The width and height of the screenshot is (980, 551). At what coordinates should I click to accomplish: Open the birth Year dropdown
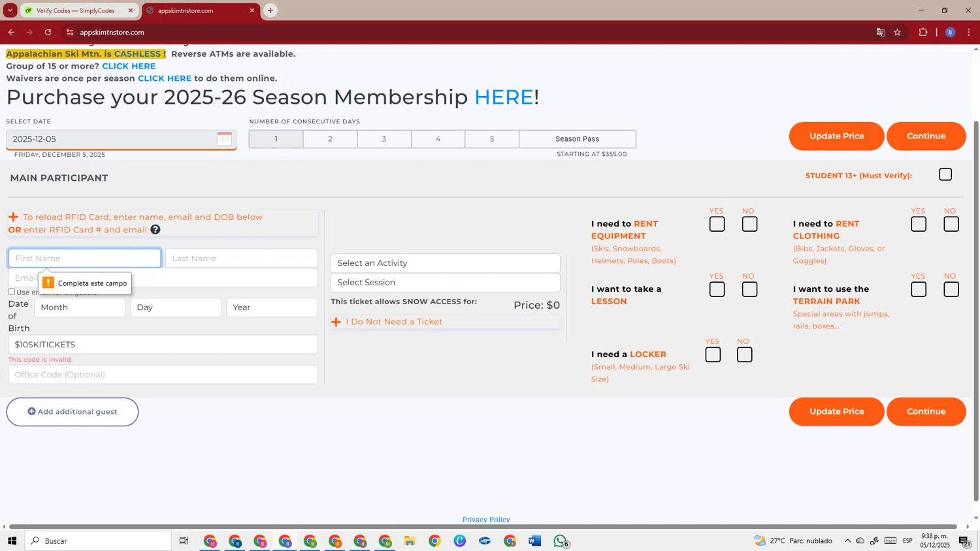(272, 307)
